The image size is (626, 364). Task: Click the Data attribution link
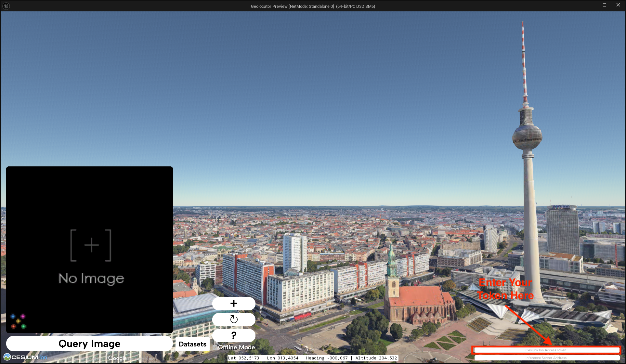[142, 359]
